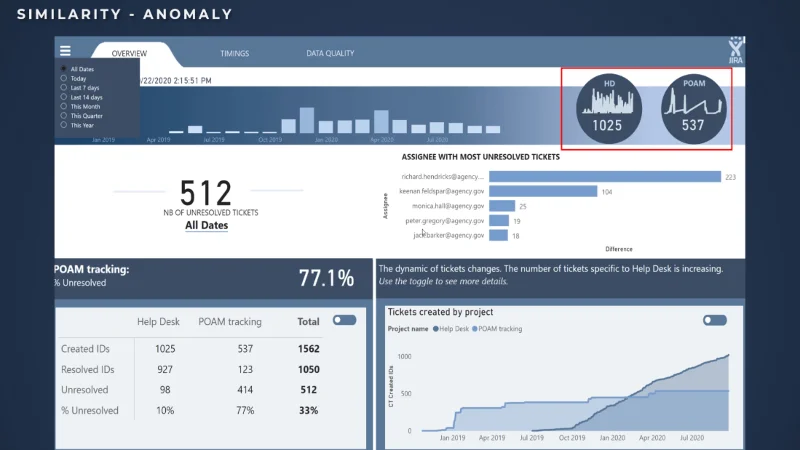Click the Assignee With Most Unresolved Tickets heading
Screen dimensions: 800x450
point(481,157)
